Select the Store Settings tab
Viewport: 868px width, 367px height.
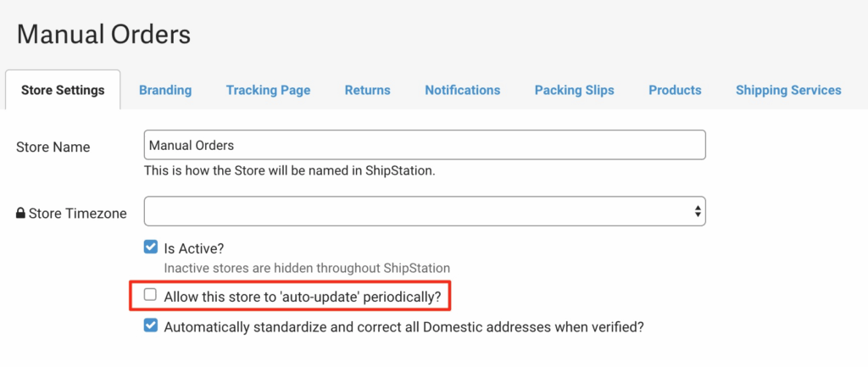[x=63, y=90]
